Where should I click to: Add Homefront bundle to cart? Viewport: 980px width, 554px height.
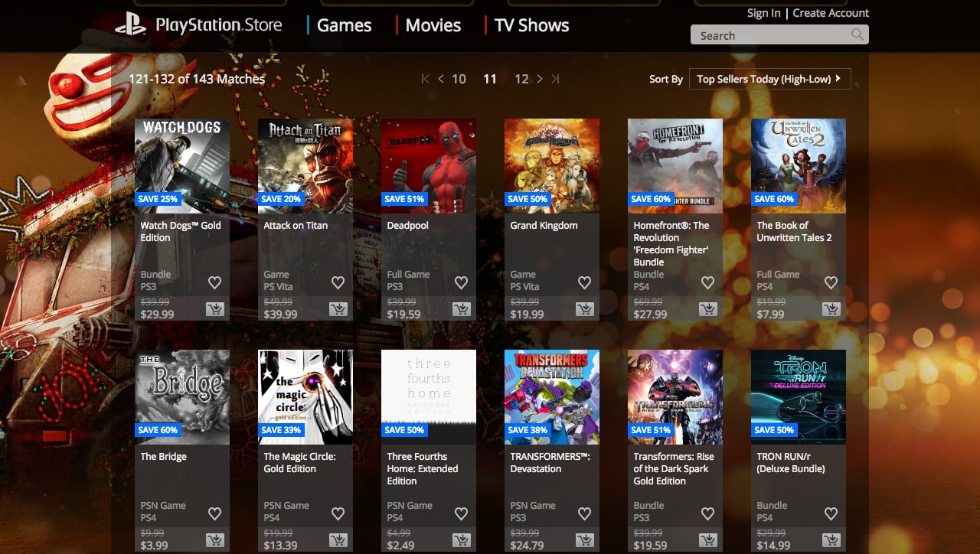(707, 309)
